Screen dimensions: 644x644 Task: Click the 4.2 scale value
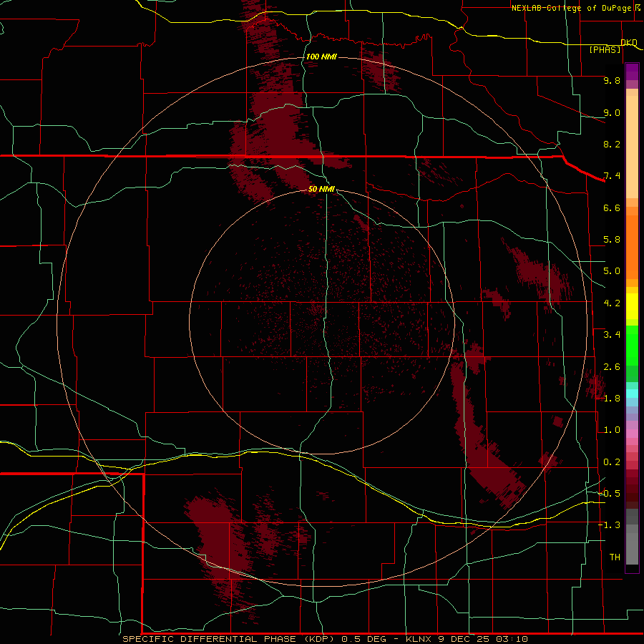point(612,303)
